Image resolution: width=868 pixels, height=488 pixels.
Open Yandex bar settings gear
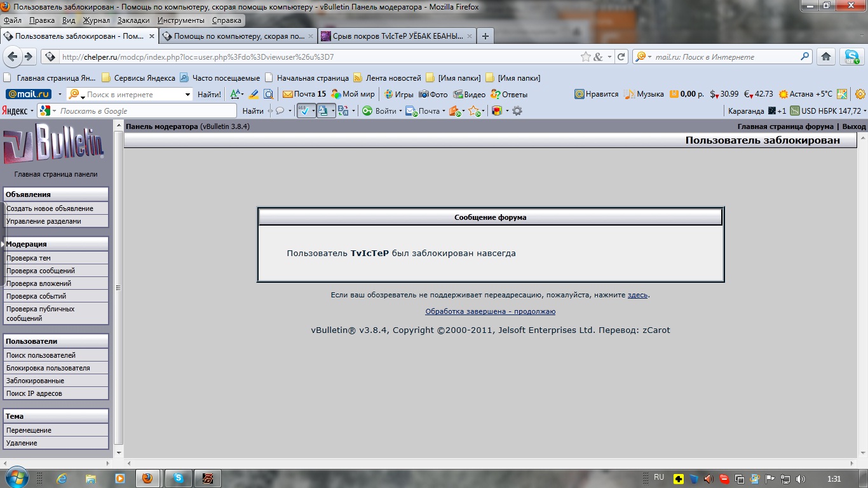point(517,111)
